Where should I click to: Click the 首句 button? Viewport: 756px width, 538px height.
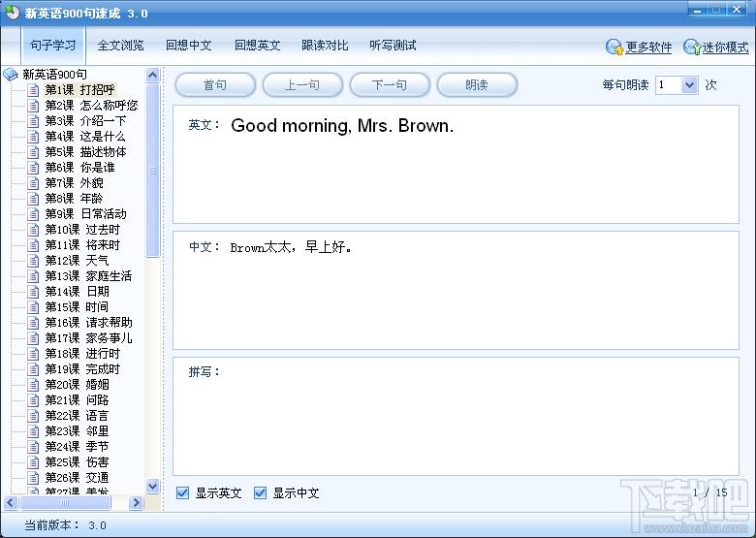(215, 85)
